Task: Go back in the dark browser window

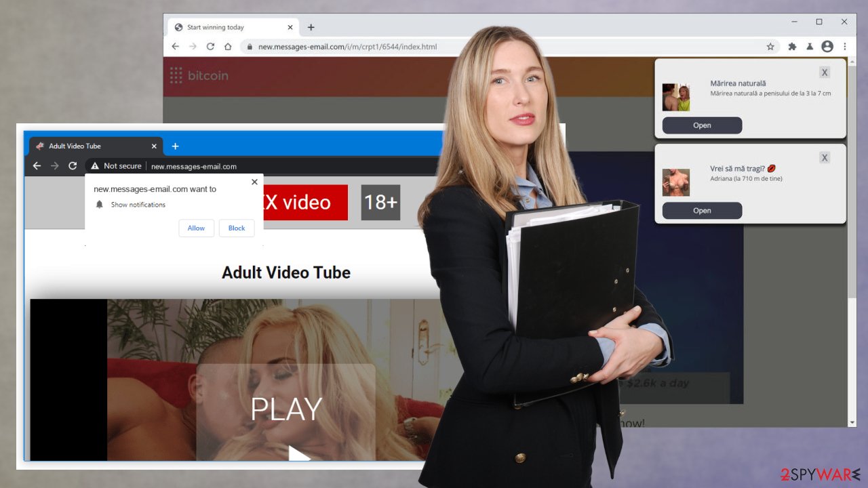Action: [x=37, y=166]
